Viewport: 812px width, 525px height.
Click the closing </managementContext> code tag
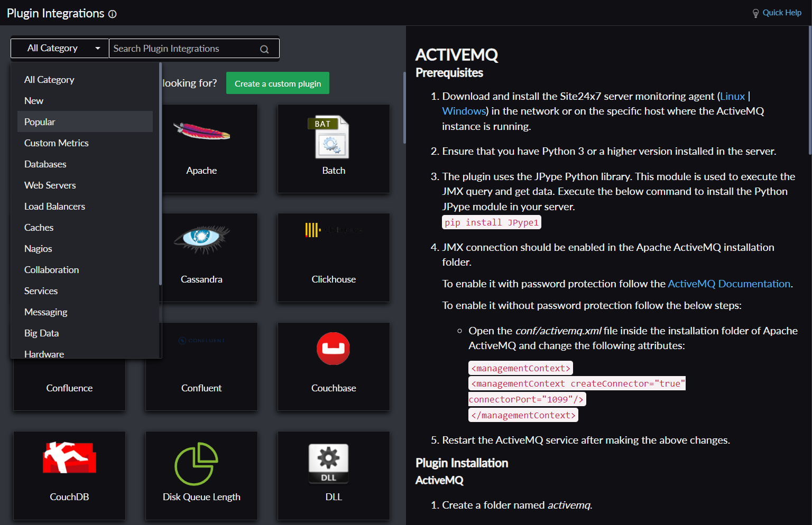pos(523,415)
